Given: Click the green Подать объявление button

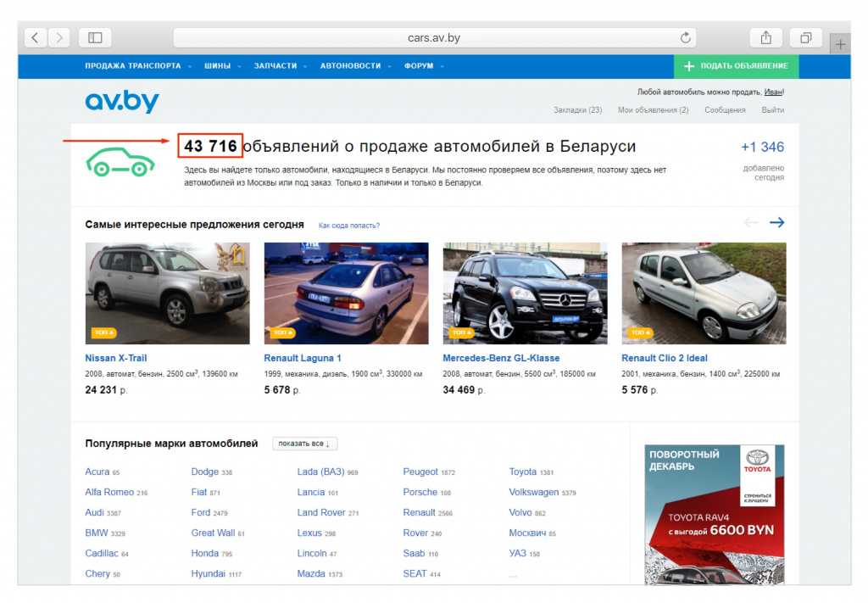Looking at the screenshot, I should click(x=737, y=66).
